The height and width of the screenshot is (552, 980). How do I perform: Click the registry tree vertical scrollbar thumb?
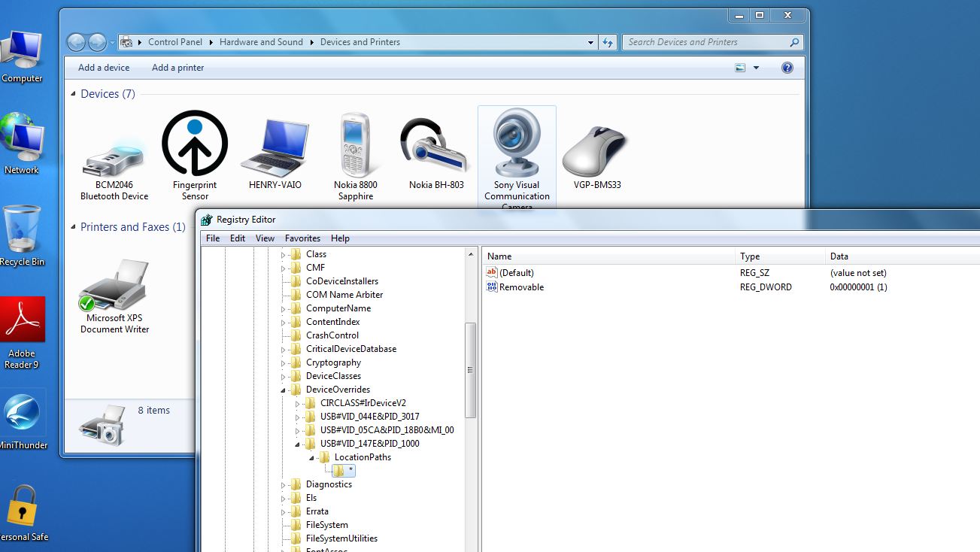471,370
